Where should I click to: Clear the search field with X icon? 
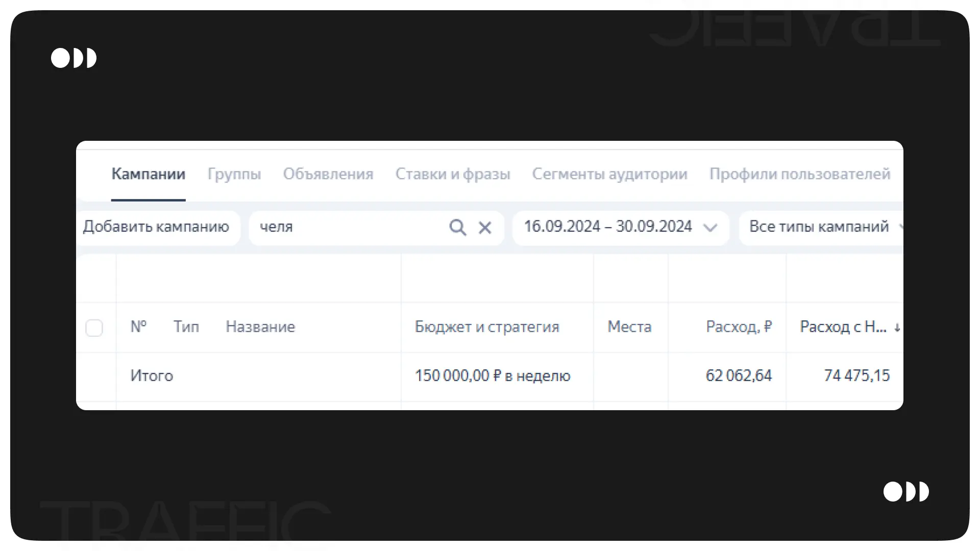(x=485, y=228)
